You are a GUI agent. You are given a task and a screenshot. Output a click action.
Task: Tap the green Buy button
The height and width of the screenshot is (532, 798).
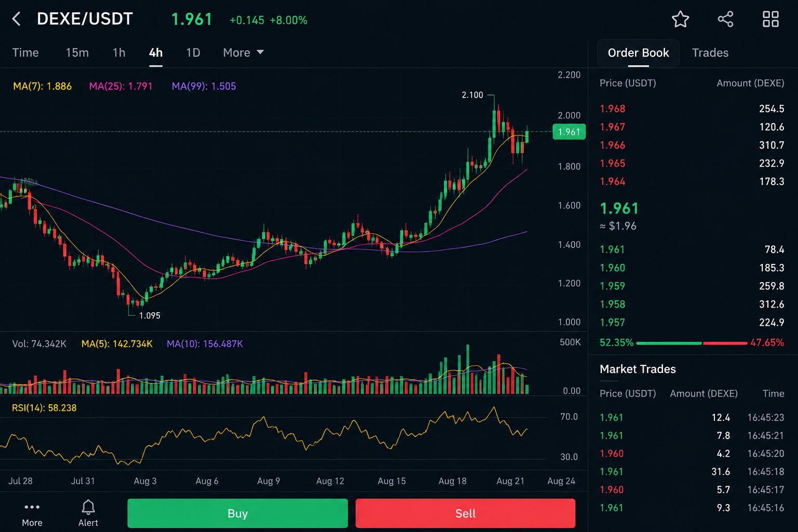(237, 513)
